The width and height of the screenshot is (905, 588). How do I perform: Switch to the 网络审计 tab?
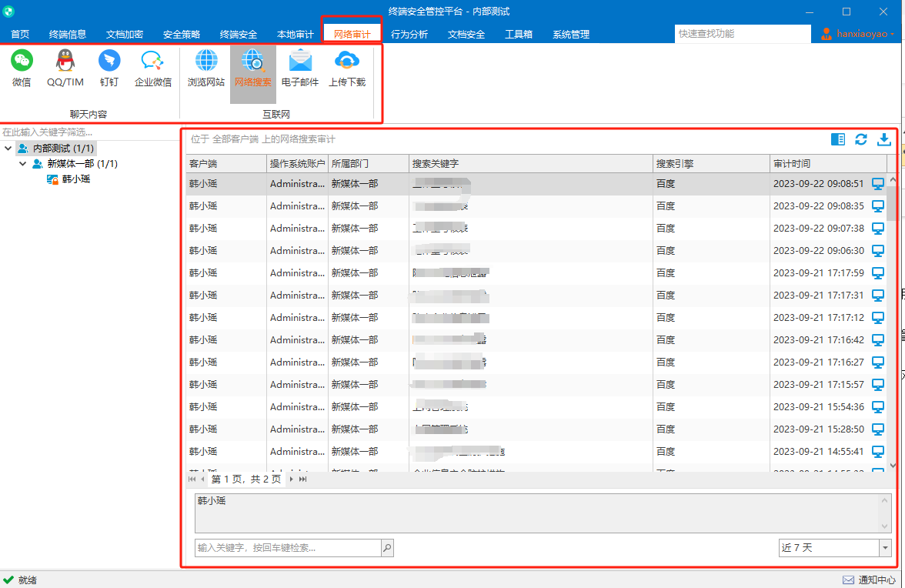pyautogui.click(x=352, y=34)
